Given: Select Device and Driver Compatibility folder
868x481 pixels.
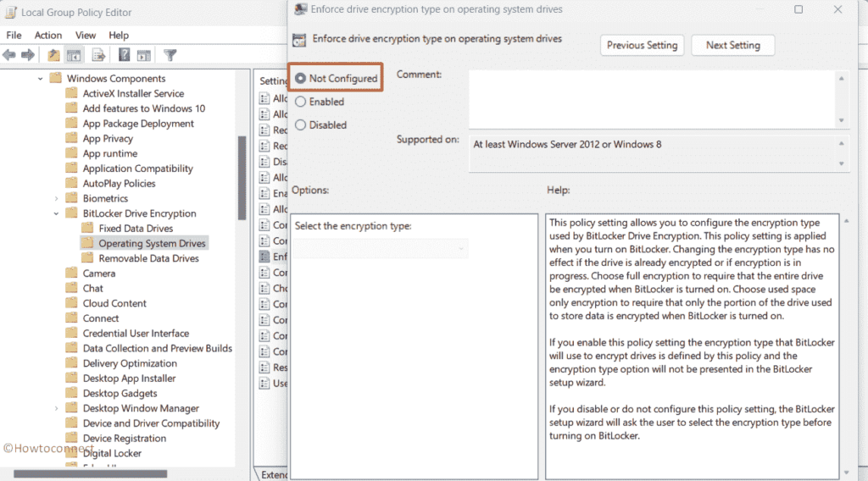Looking at the screenshot, I should [151, 423].
